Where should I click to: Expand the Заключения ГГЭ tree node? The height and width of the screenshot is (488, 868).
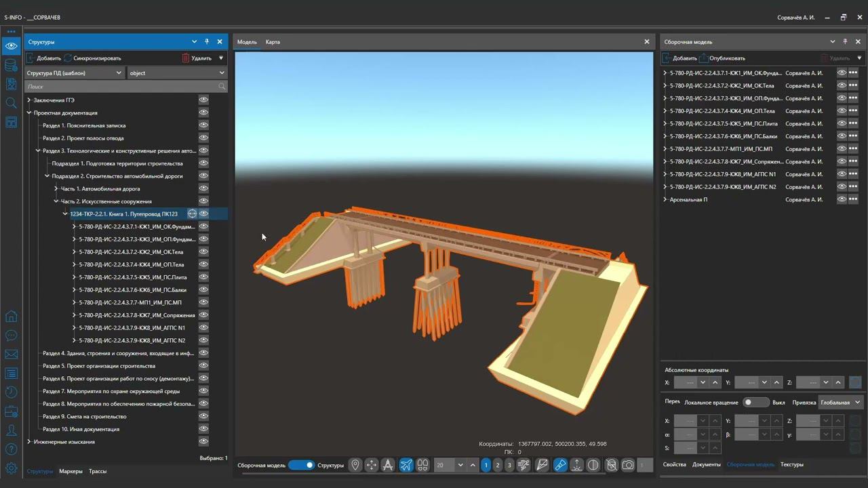coord(29,100)
